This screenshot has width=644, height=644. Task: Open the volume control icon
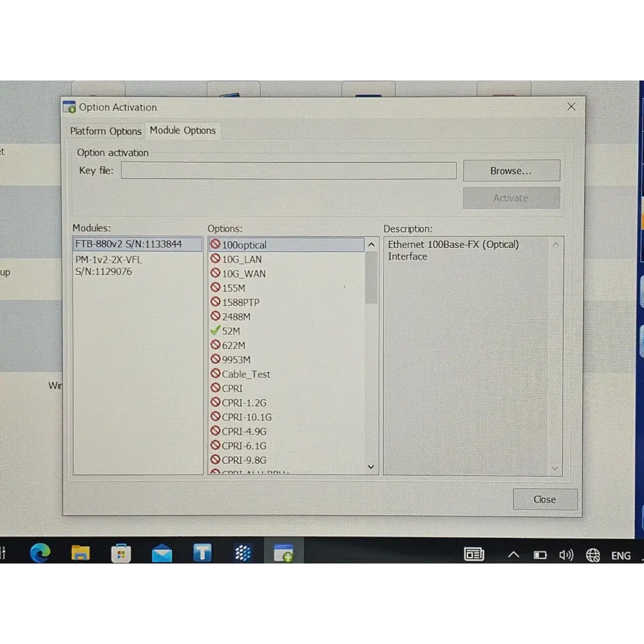point(566,555)
